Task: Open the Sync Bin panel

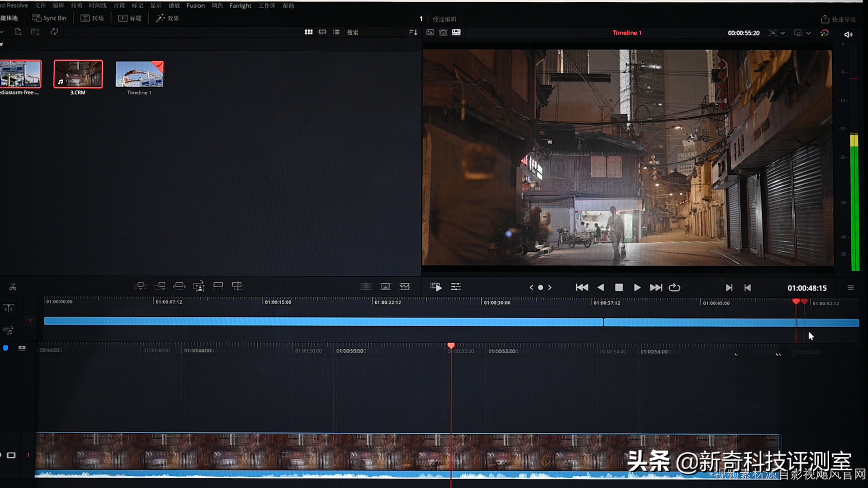Action: coord(49,18)
